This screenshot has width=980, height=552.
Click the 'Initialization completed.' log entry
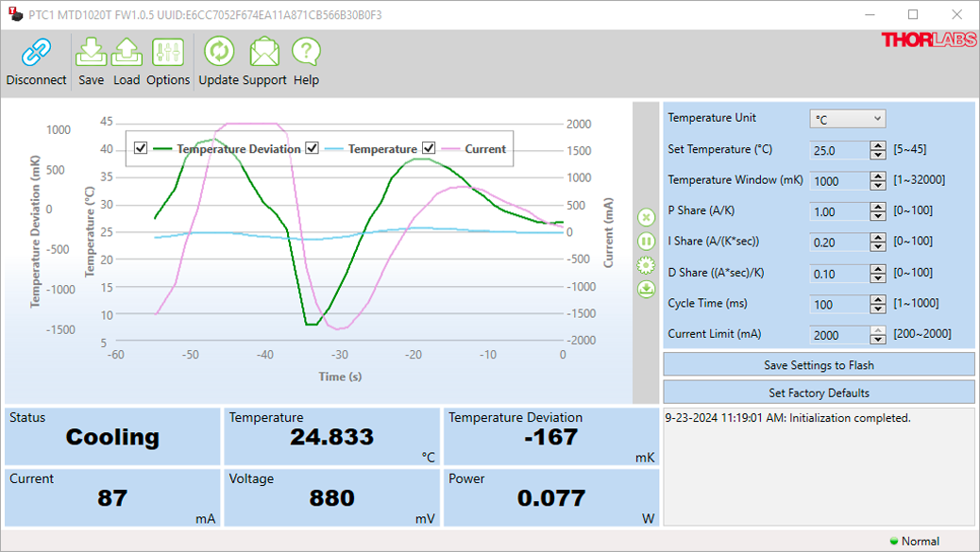click(x=787, y=418)
